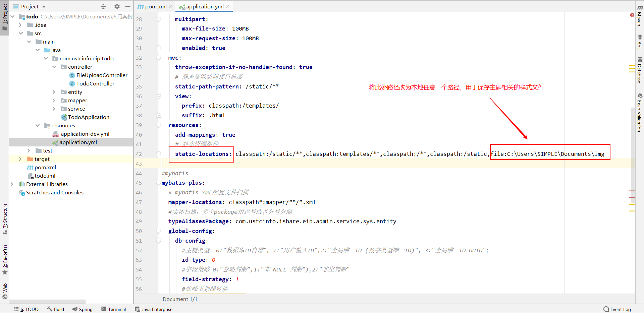Select application.yml in project tree
Viewport: 644px width, 313px height.
click(x=78, y=142)
